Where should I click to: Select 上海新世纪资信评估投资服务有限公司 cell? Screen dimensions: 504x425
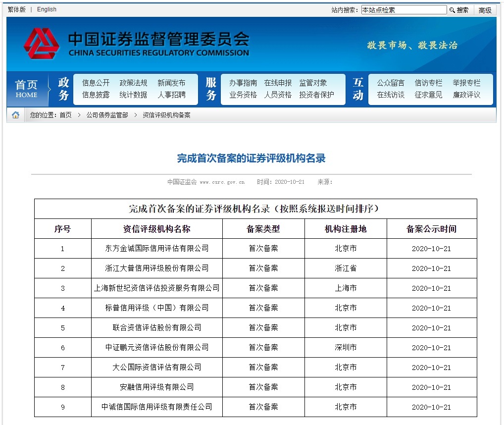(x=156, y=288)
